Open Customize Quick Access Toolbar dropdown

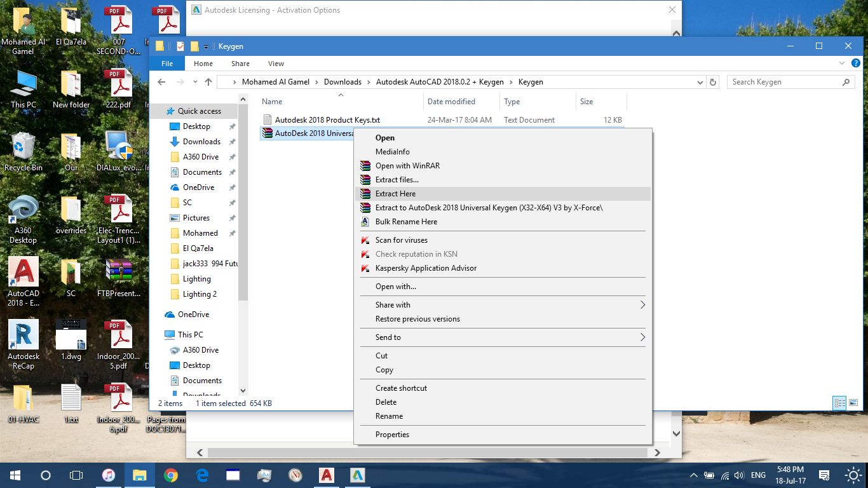206,46
